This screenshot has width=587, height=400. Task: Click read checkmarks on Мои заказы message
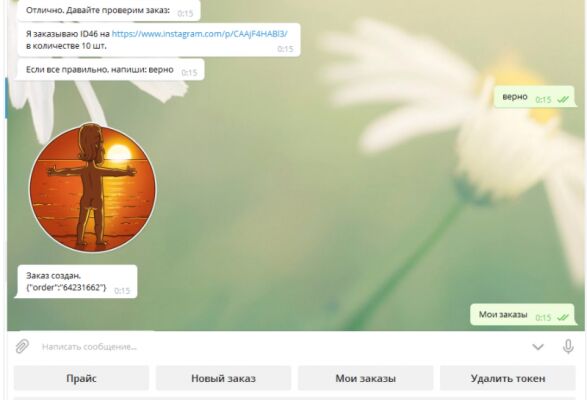coord(563,318)
